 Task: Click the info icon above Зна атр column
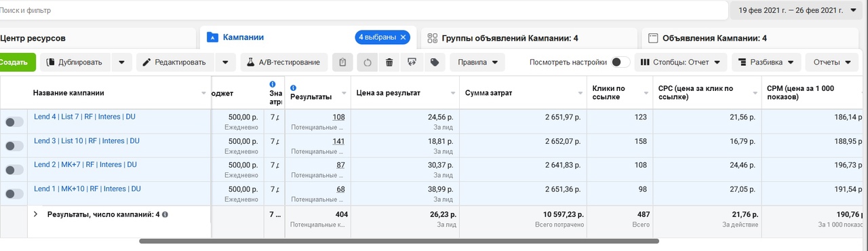(273, 84)
